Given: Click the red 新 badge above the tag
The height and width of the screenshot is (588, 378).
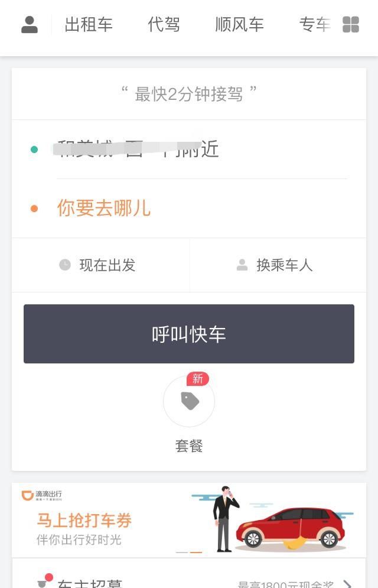Looking at the screenshot, I should 198,378.
